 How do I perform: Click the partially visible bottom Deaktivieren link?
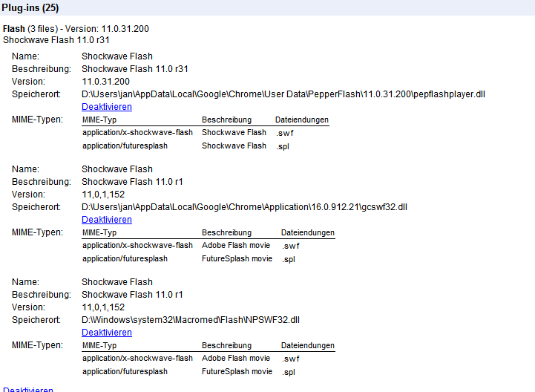point(28,389)
